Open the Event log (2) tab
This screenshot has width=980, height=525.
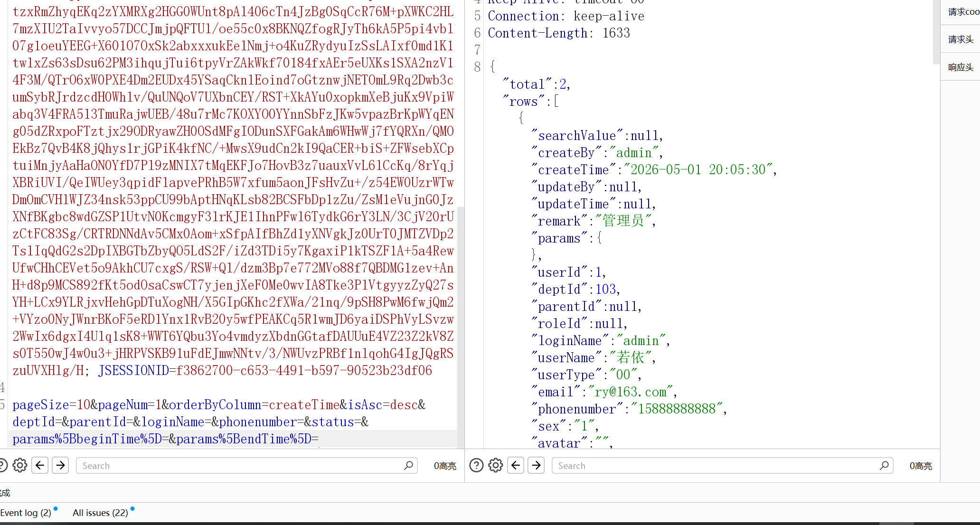tap(26, 513)
